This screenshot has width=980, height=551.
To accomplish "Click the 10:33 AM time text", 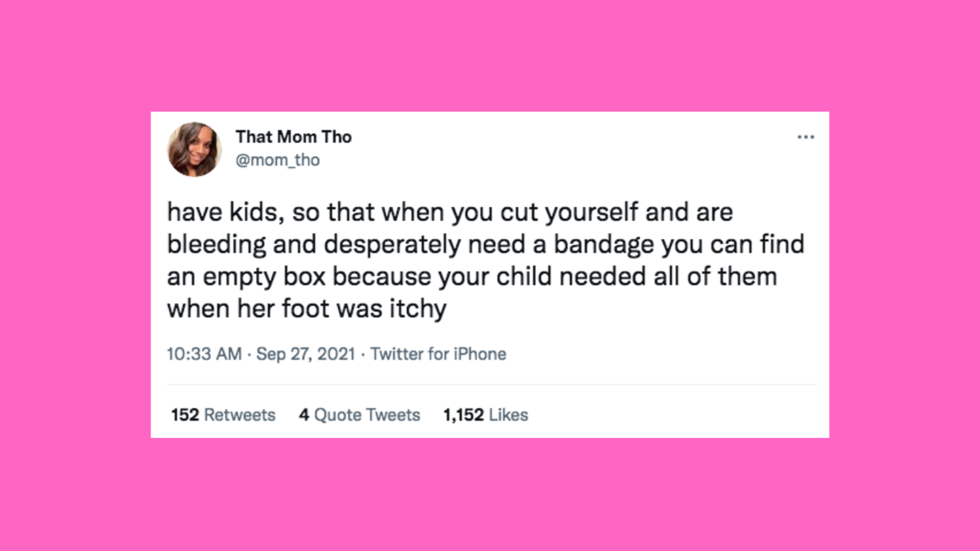I will click(203, 354).
